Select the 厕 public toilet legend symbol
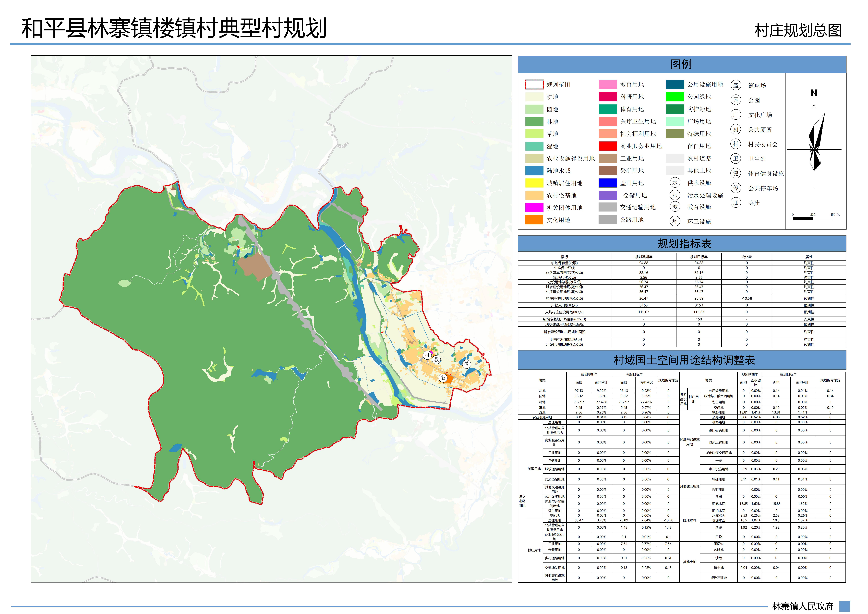The width and height of the screenshot is (868, 614). tap(736, 129)
